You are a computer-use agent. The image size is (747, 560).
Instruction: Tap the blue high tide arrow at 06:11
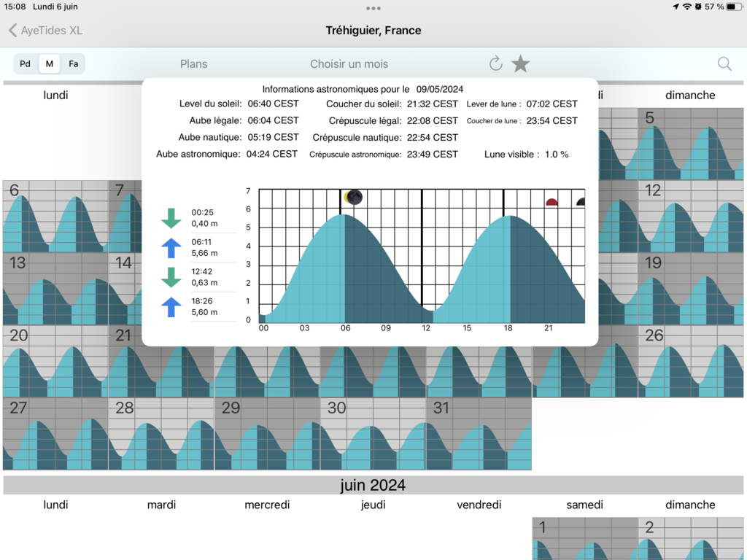point(171,248)
